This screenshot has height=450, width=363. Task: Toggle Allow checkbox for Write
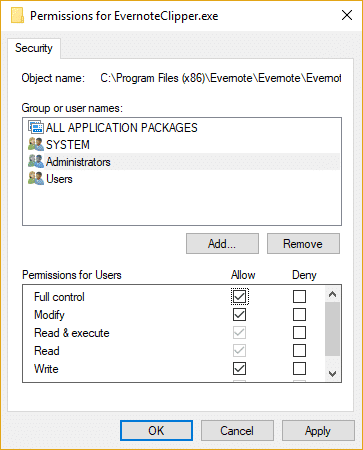point(239,368)
